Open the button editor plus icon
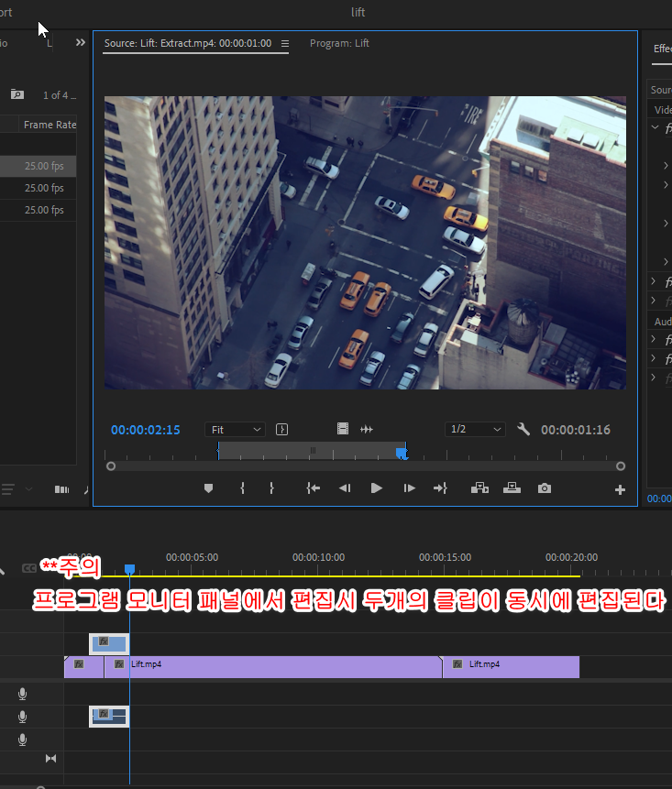 [x=620, y=489]
